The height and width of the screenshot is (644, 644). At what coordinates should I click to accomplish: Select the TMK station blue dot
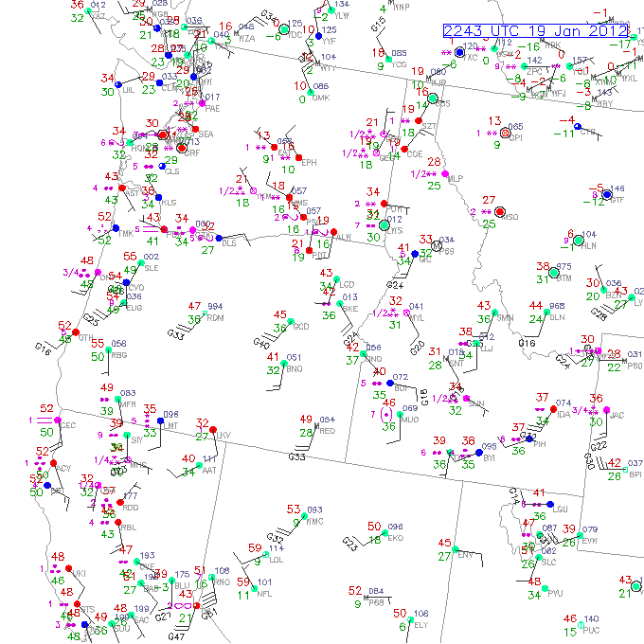[116, 228]
